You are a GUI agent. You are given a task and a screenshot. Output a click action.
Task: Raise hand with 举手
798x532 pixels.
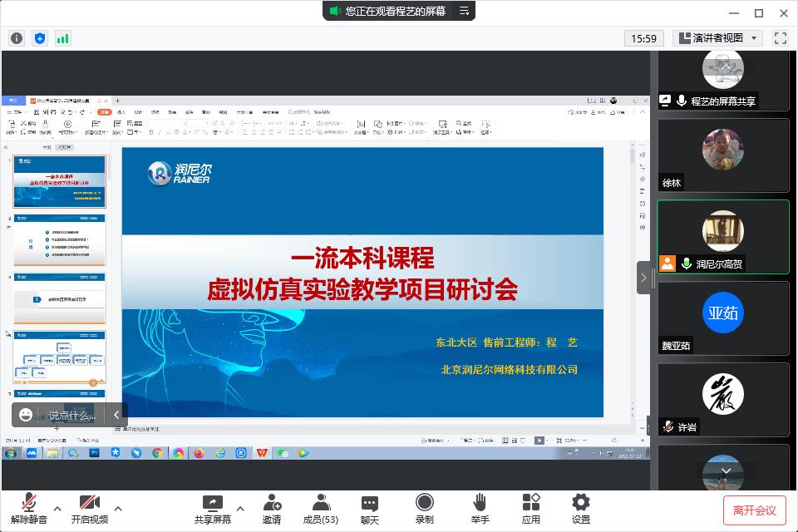click(480, 509)
